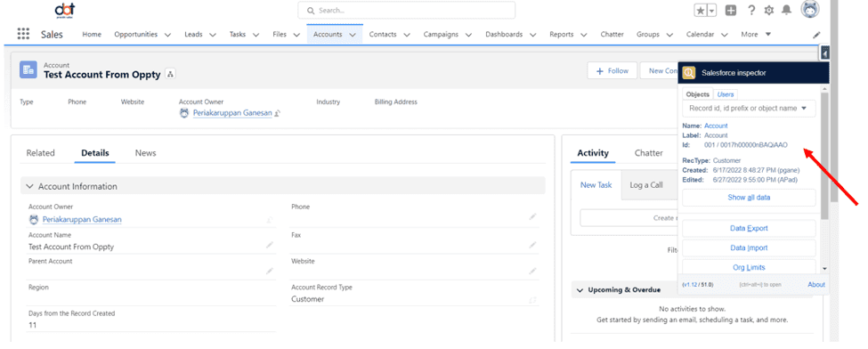Screen dimensions: 868x349
Task: Open the Dashboards tab
Action: [x=504, y=35]
